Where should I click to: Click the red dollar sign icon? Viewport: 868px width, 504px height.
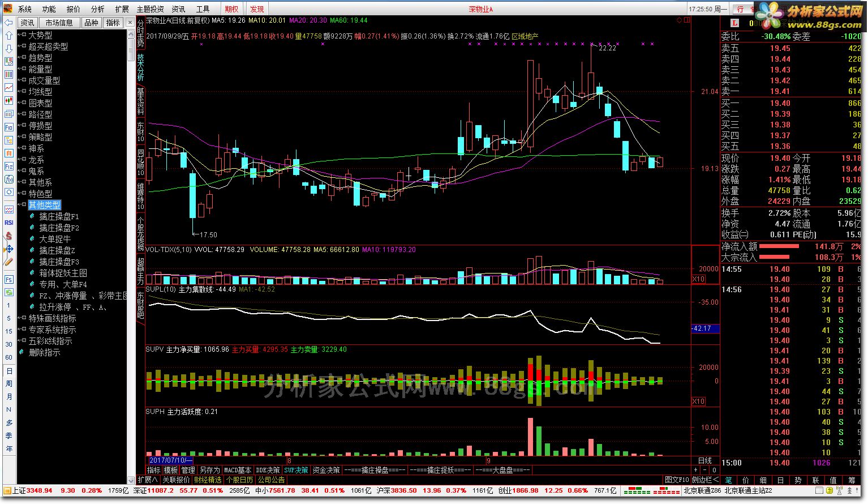tap(8, 236)
